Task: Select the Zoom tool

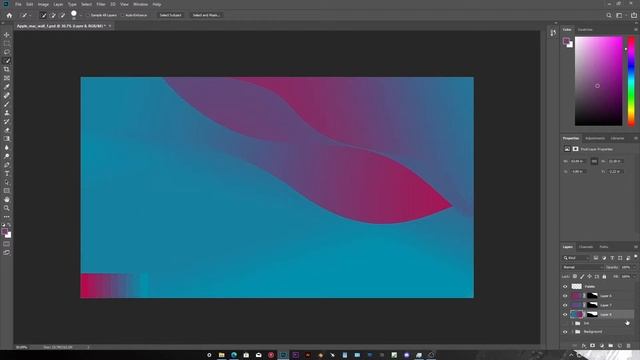Action: [7, 208]
